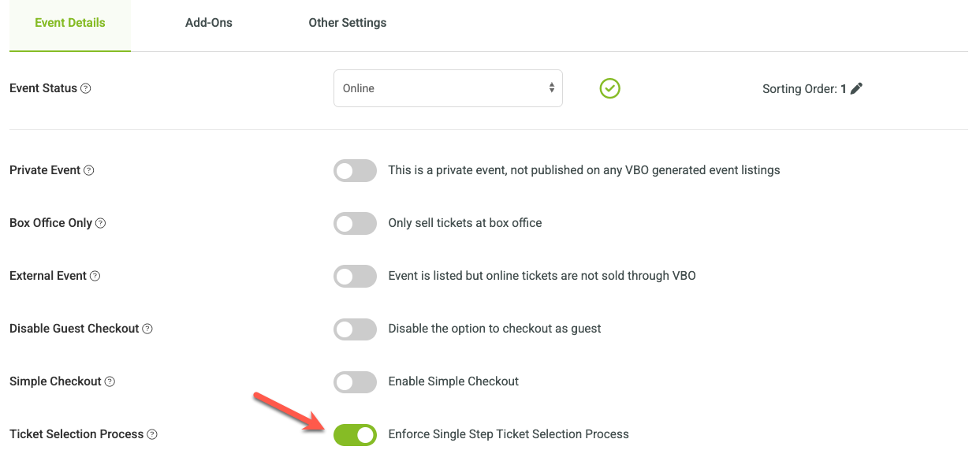Enable the Private Event toggle

point(355,170)
